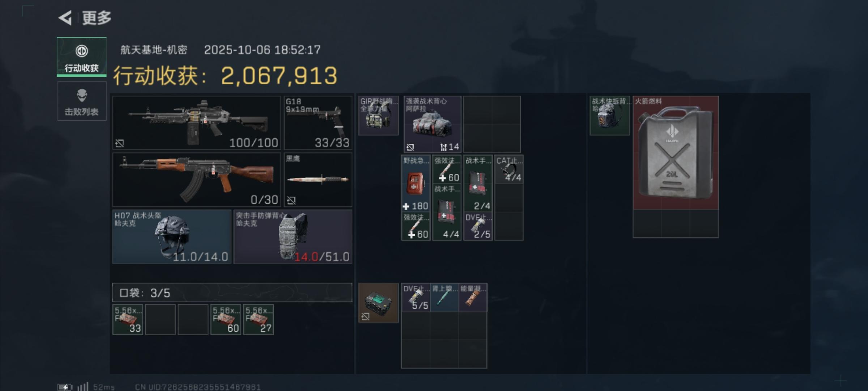Click the 黑鹰 knife item
This screenshot has height=391, width=868.
click(x=318, y=180)
